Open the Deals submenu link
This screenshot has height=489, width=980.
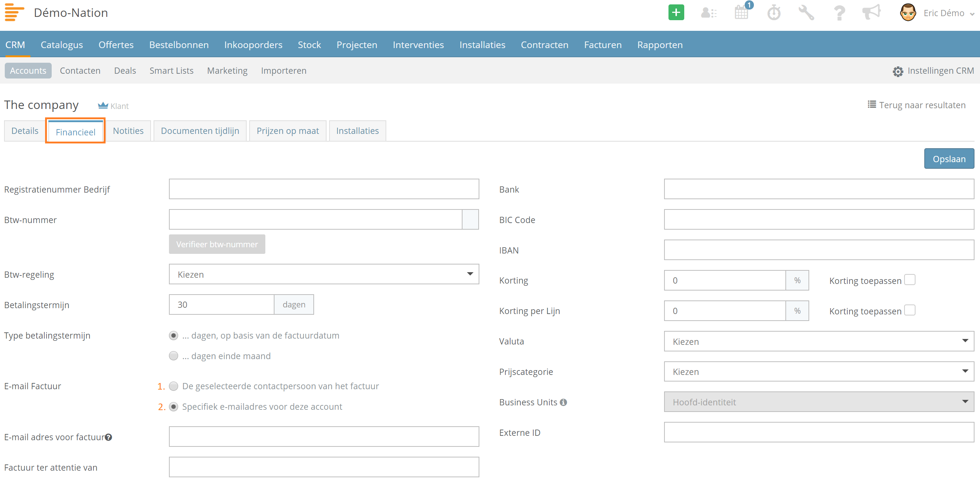pyautogui.click(x=125, y=70)
